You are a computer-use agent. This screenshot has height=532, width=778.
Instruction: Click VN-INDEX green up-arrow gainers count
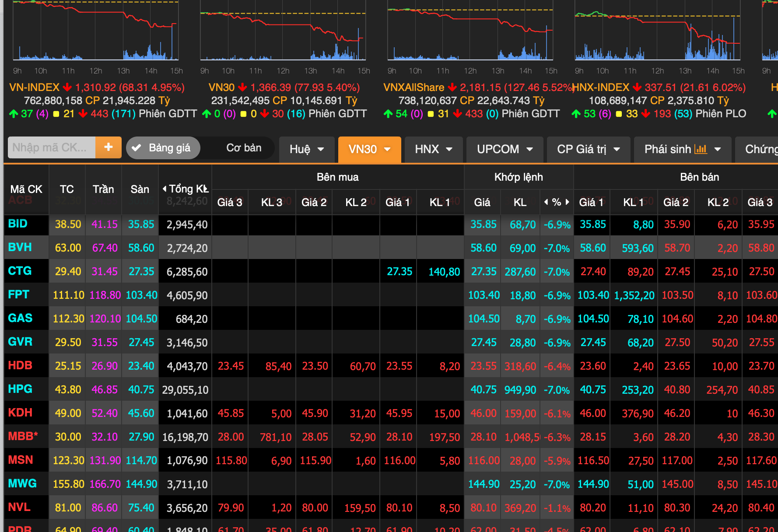(x=21, y=114)
